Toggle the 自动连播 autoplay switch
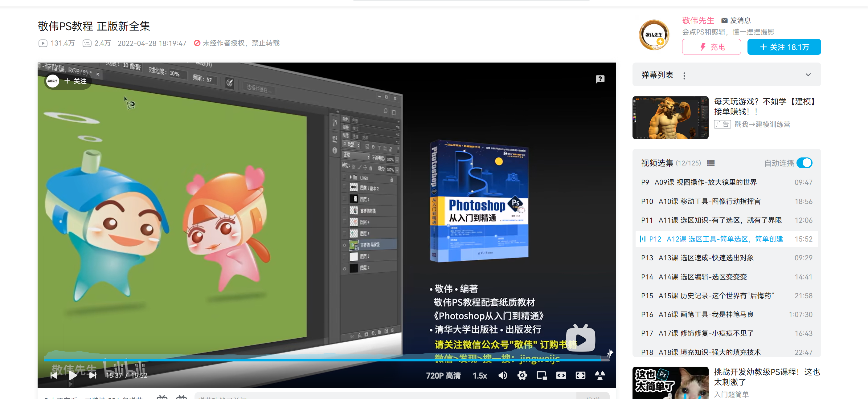 coord(805,163)
